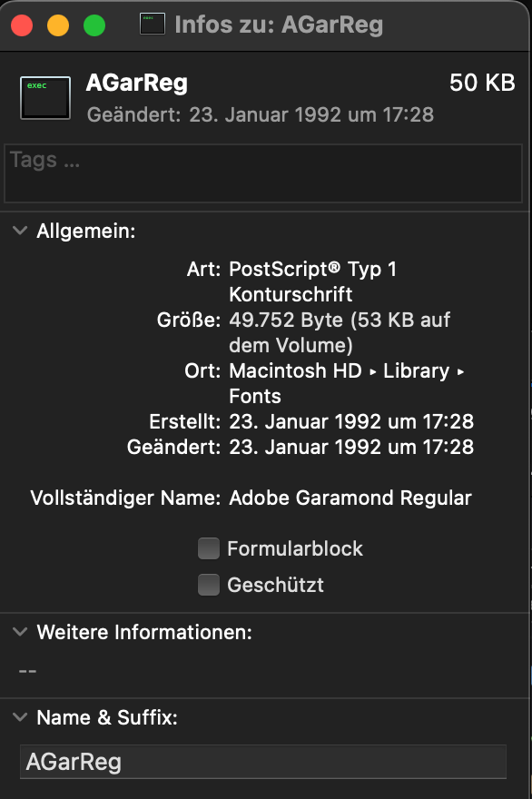Click the exec file icon in title bar
The image size is (532, 799).
(153, 24)
